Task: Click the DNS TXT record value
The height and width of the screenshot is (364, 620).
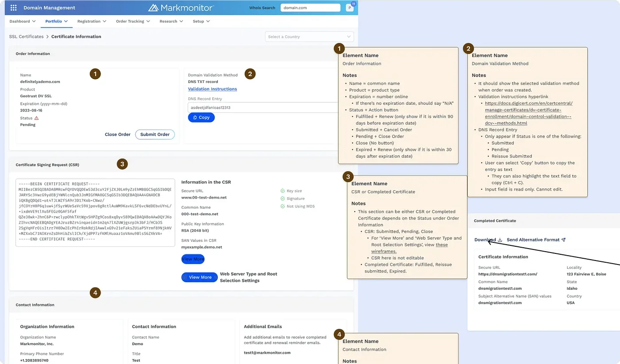Action: pos(203,82)
